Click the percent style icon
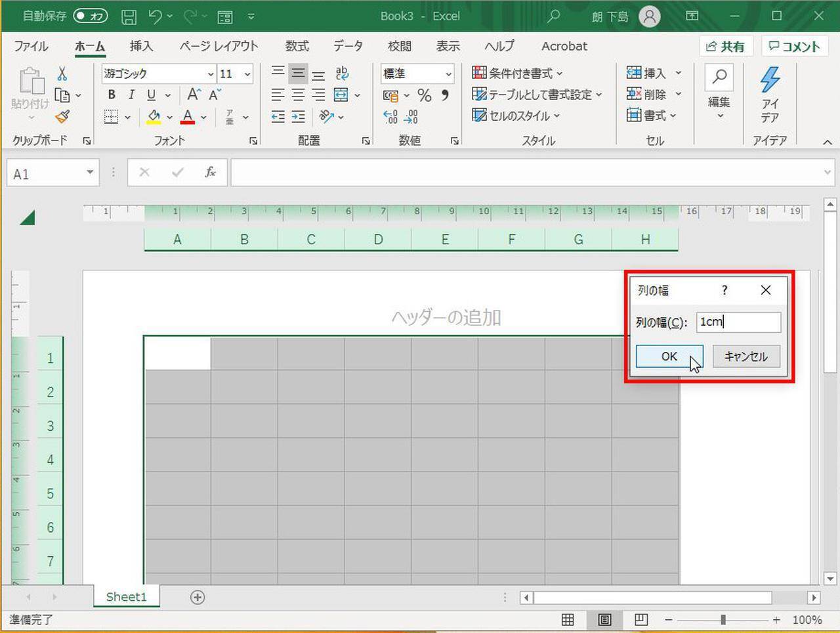The image size is (840, 633). point(425,96)
